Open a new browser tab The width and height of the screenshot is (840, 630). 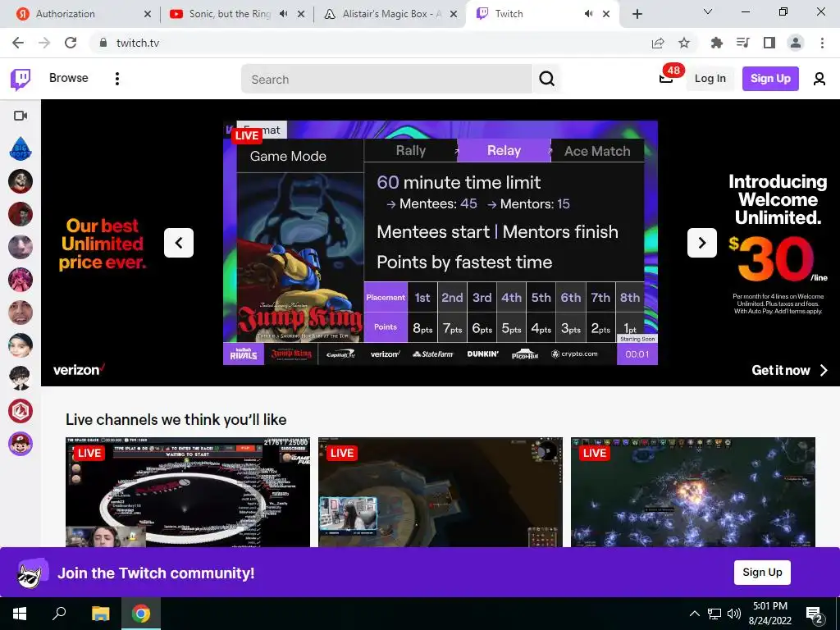click(637, 14)
